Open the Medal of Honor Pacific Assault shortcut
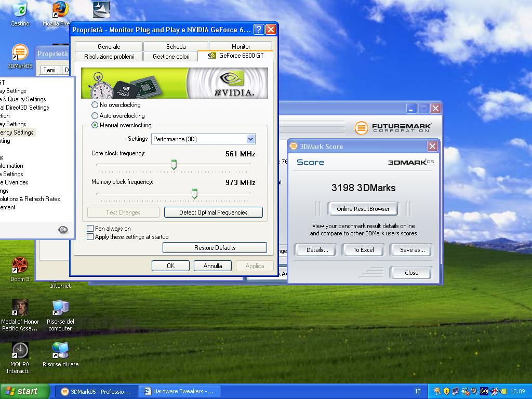532x399 pixels. click(20, 315)
